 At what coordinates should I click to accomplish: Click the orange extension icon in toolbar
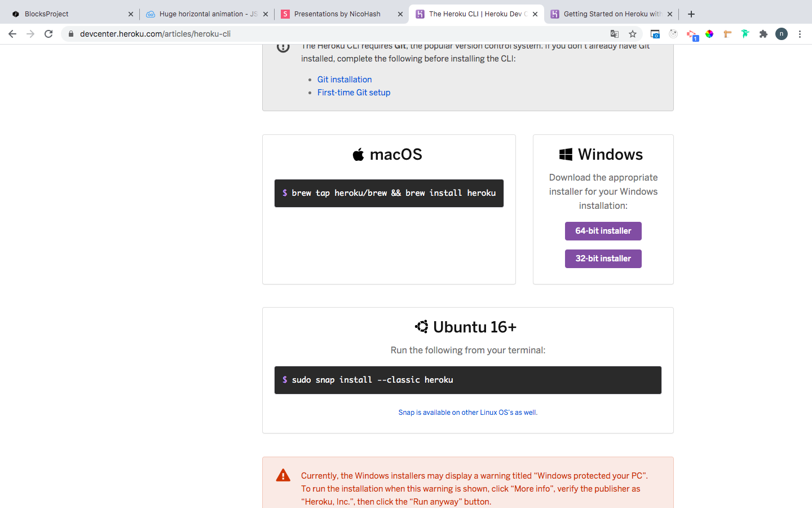coord(727,34)
